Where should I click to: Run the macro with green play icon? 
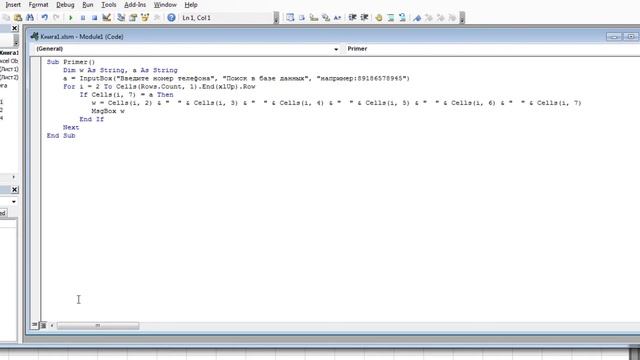point(71,18)
